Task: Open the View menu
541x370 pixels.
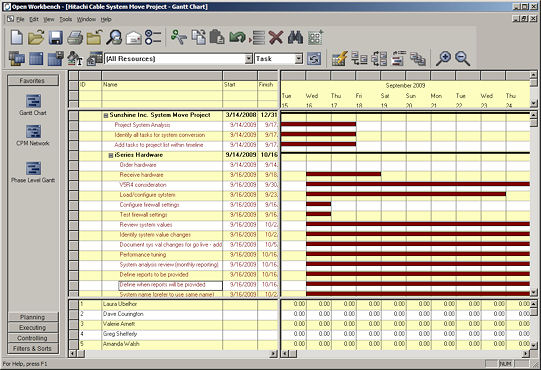Action: [49, 19]
